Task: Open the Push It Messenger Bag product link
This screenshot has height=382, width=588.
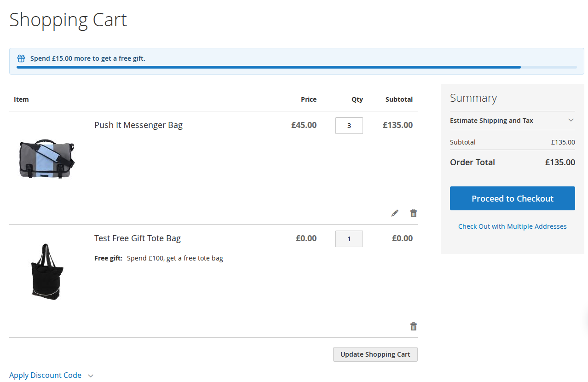Action: pyautogui.click(x=138, y=125)
